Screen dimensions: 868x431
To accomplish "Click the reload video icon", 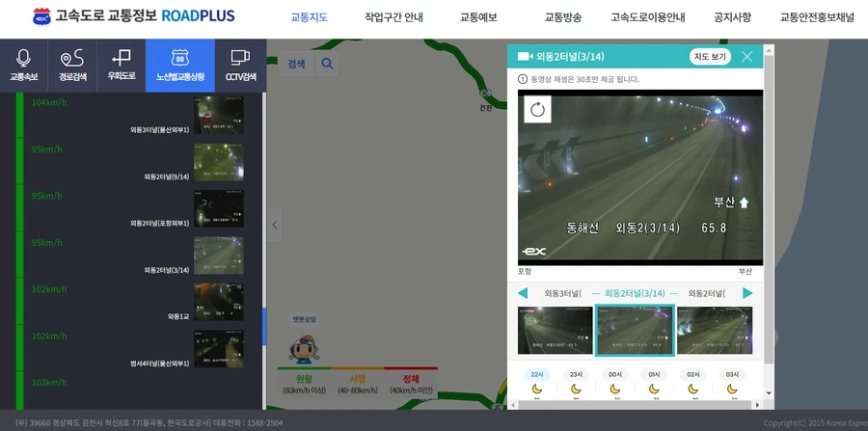I will (537, 110).
